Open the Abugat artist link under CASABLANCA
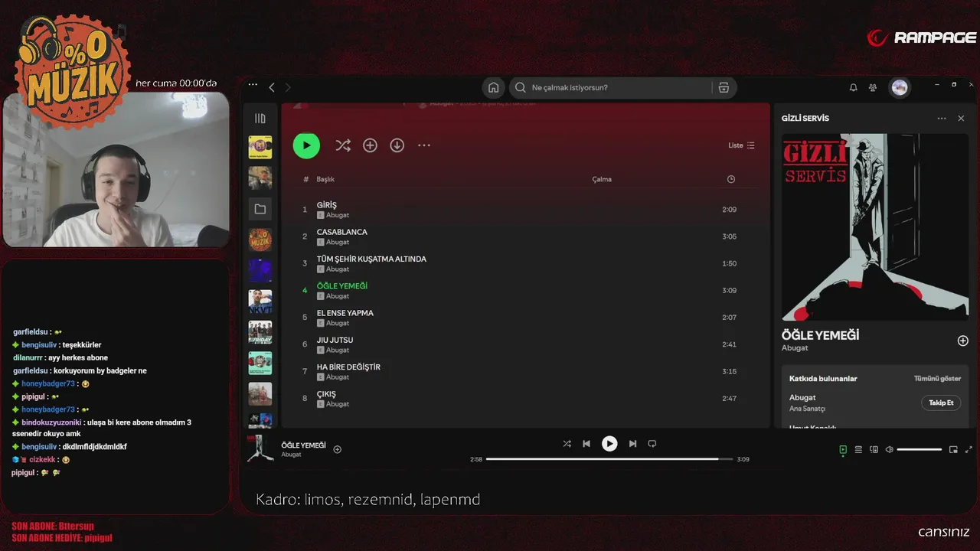 338,242
